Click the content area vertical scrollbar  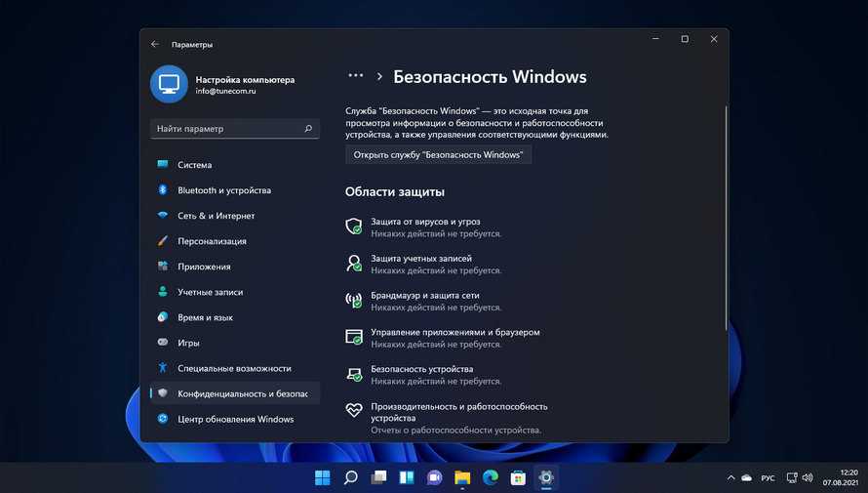point(726,215)
